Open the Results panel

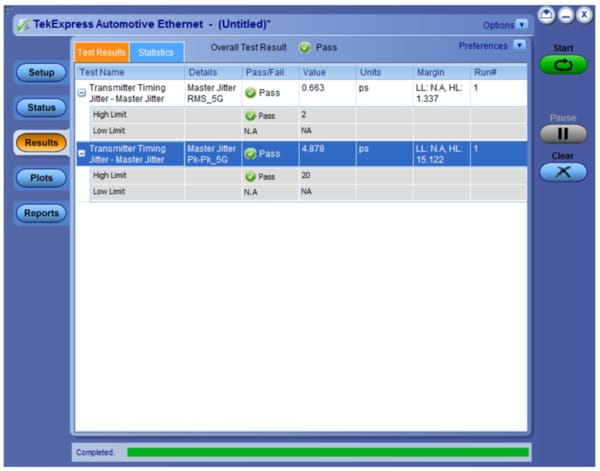tap(41, 143)
